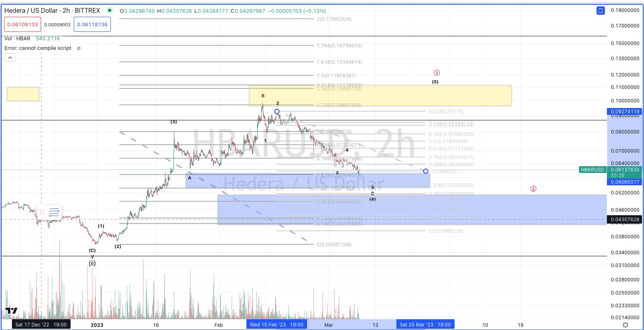Click spread value 0.00009003

point(57,25)
